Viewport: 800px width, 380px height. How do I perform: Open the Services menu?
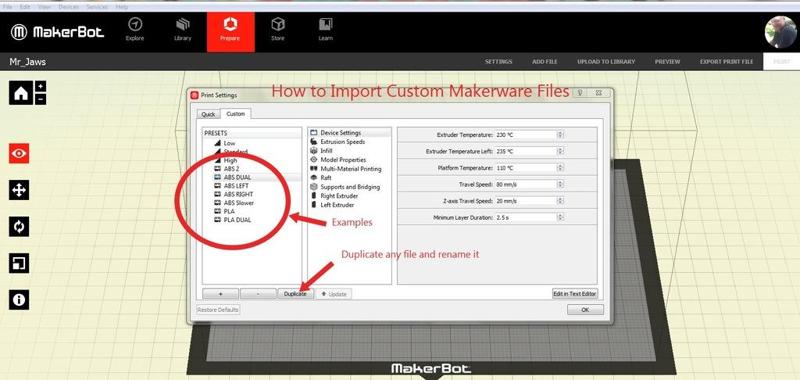[x=97, y=7]
